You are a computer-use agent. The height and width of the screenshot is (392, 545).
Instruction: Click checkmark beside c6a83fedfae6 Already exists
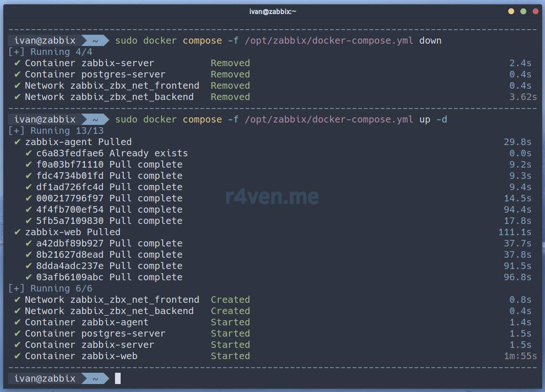coord(29,153)
